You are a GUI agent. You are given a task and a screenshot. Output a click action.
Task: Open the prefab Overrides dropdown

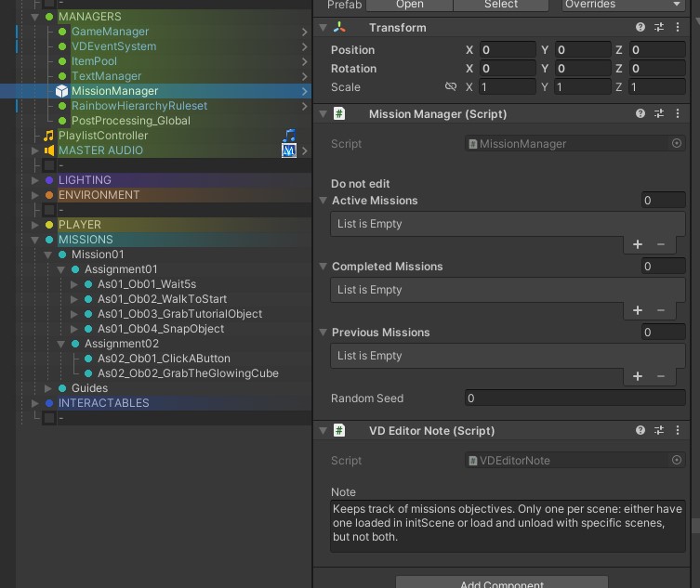tap(623, 5)
